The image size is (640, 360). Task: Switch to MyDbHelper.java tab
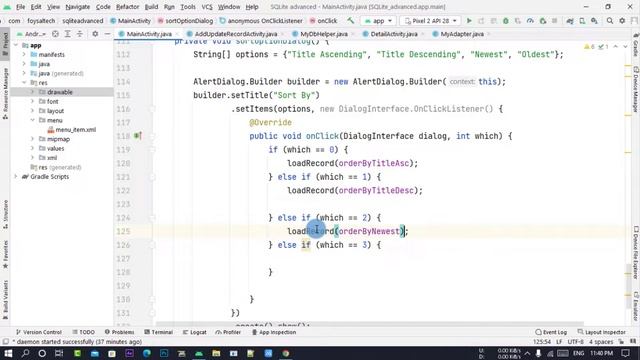tap(324, 34)
